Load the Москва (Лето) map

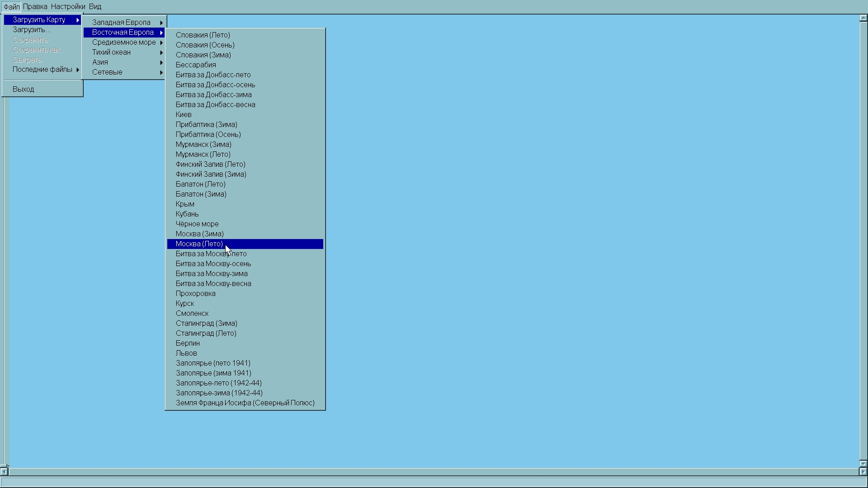(x=199, y=244)
